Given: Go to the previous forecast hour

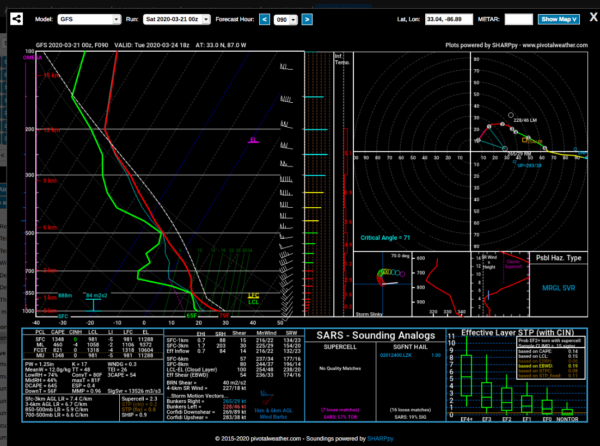Looking at the screenshot, I should (x=264, y=19).
